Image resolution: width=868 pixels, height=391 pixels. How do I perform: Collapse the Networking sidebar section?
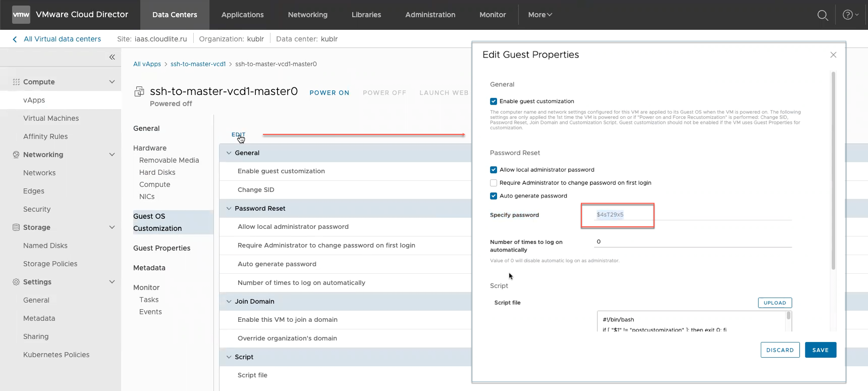[x=112, y=155]
